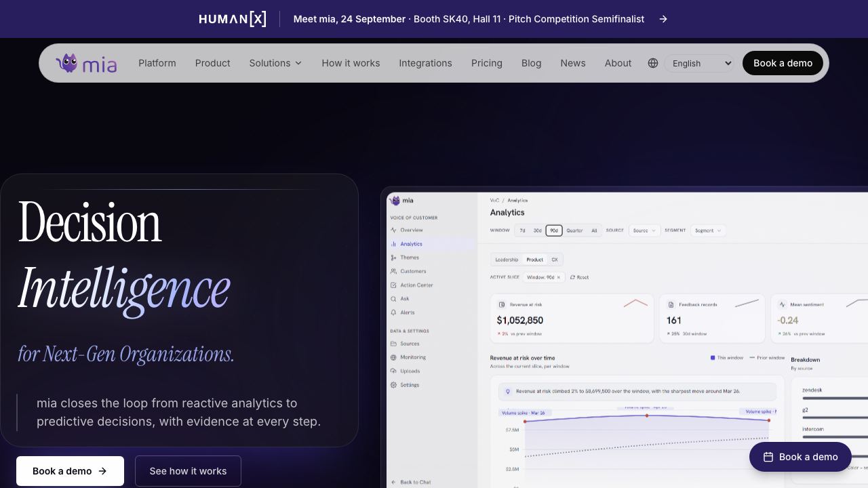Click the Analytics page heading
868x488 pixels.
click(507, 213)
